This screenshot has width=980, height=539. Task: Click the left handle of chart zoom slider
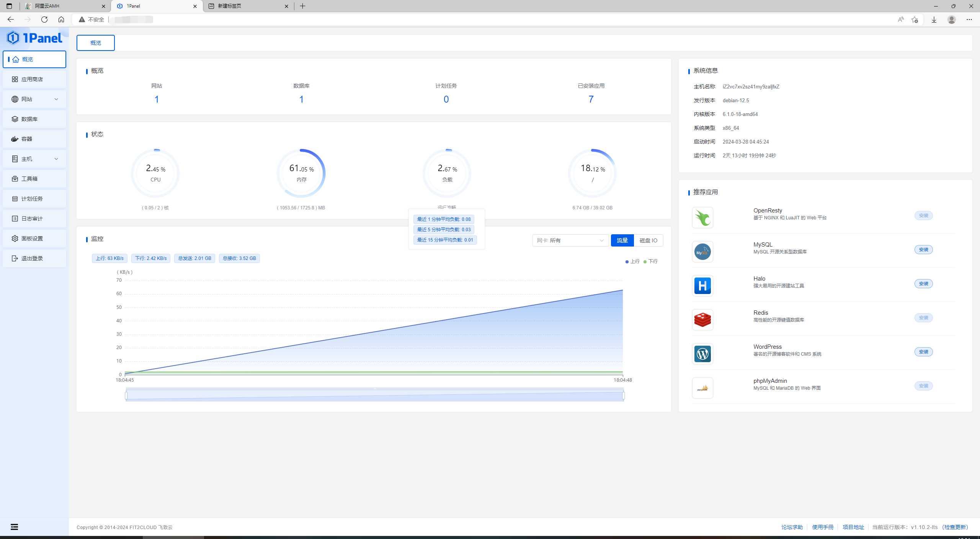point(126,395)
